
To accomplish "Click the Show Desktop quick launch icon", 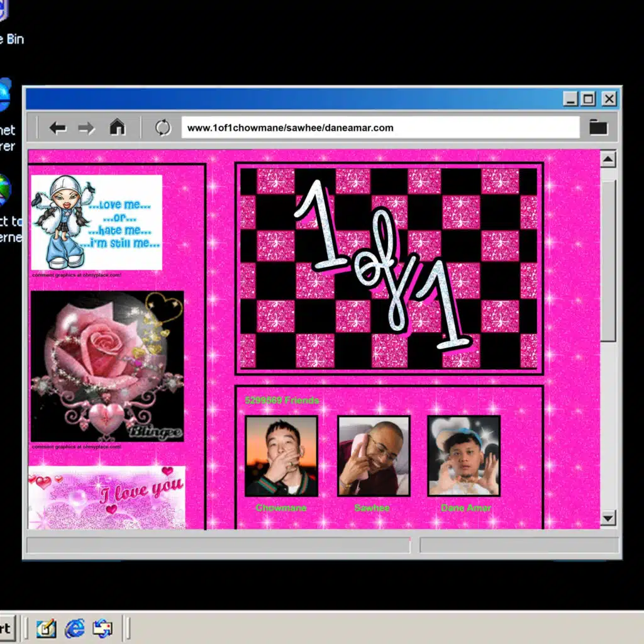I will tap(46, 629).
